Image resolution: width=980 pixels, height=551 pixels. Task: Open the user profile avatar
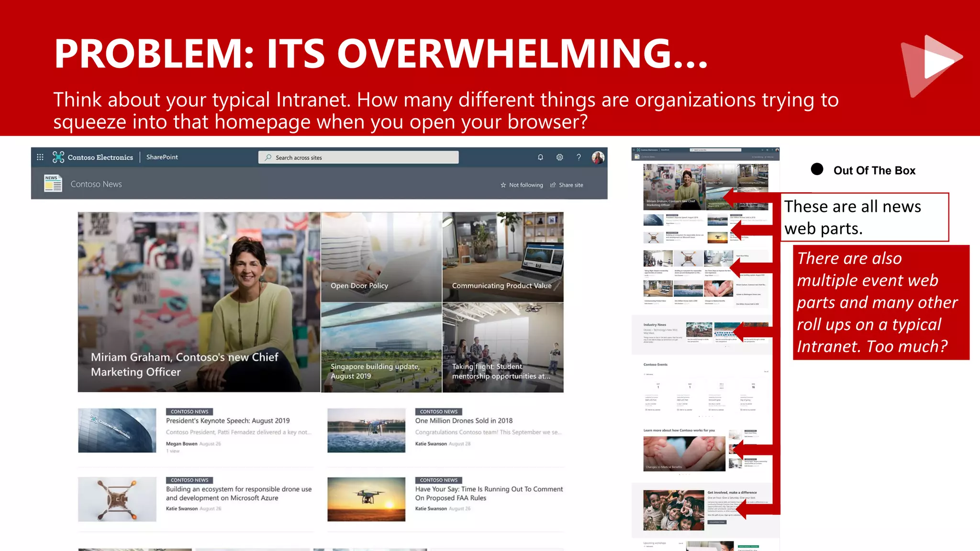point(598,157)
